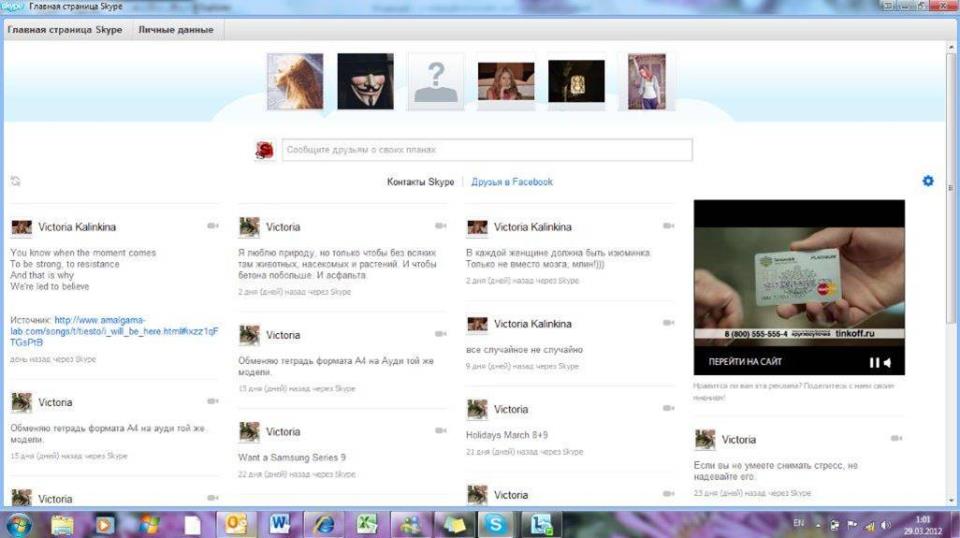Image resolution: width=960 pixels, height=538 pixels.
Task: Video call icon on "Want a Samsung Series 9" post
Action: pyautogui.click(x=440, y=431)
